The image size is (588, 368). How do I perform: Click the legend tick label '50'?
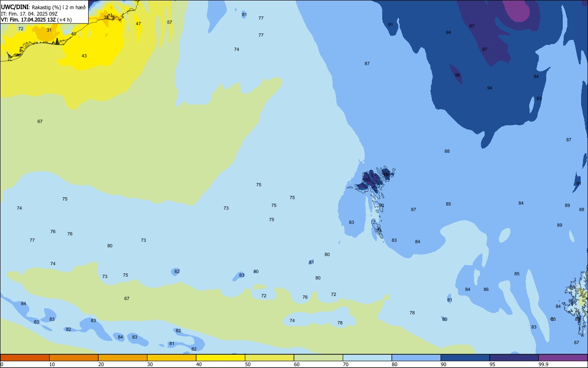click(248, 364)
